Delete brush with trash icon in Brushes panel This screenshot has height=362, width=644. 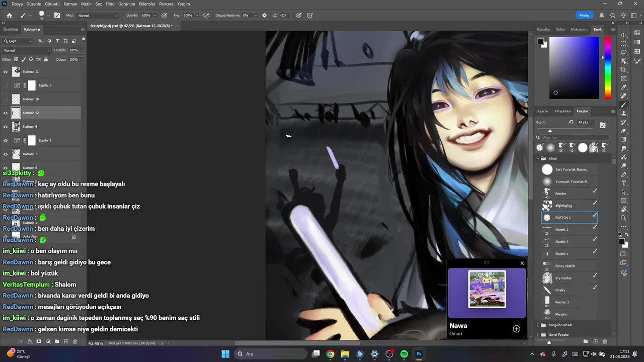click(x=605, y=341)
